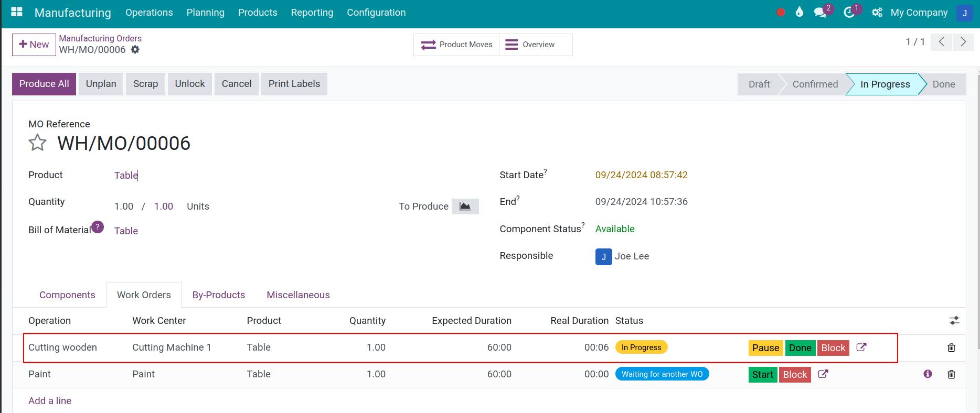980x413 pixels.
Task: Open the conversations message icon
Action: (820, 13)
